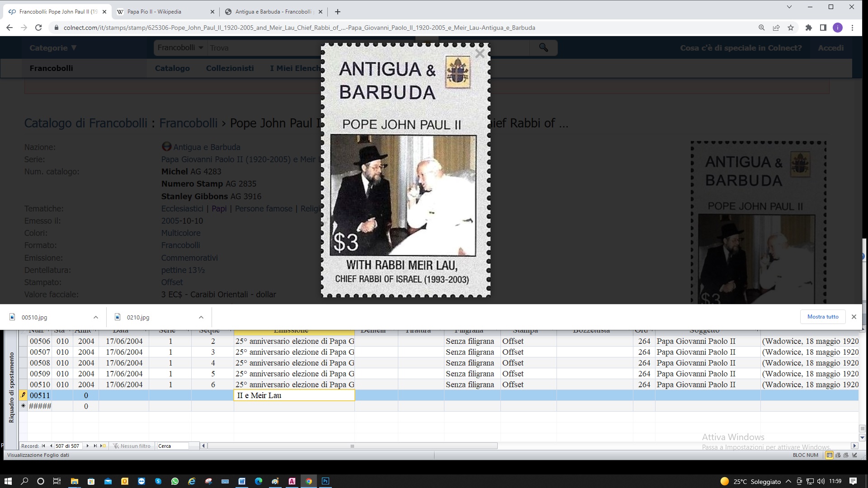Click Mostra tutto downloads button
868x488 pixels.
(x=823, y=317)
